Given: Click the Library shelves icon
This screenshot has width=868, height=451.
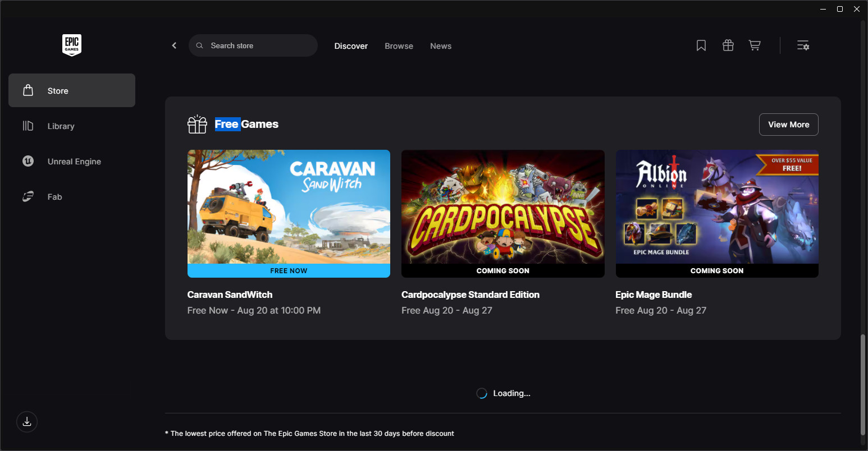Looking at the screenshot, I should click(28, 126).
